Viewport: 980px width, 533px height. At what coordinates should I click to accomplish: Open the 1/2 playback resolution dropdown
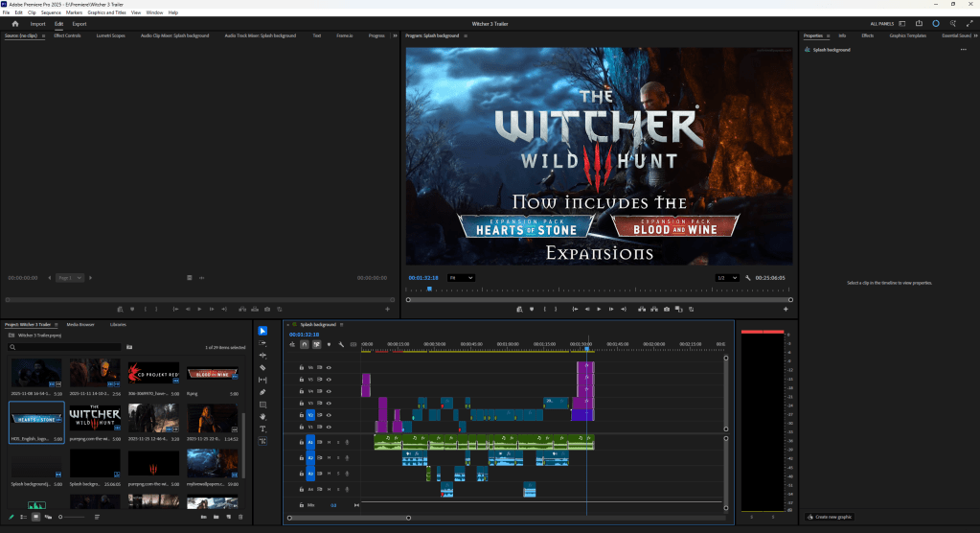pyautogui.click(x=727, y=278)
